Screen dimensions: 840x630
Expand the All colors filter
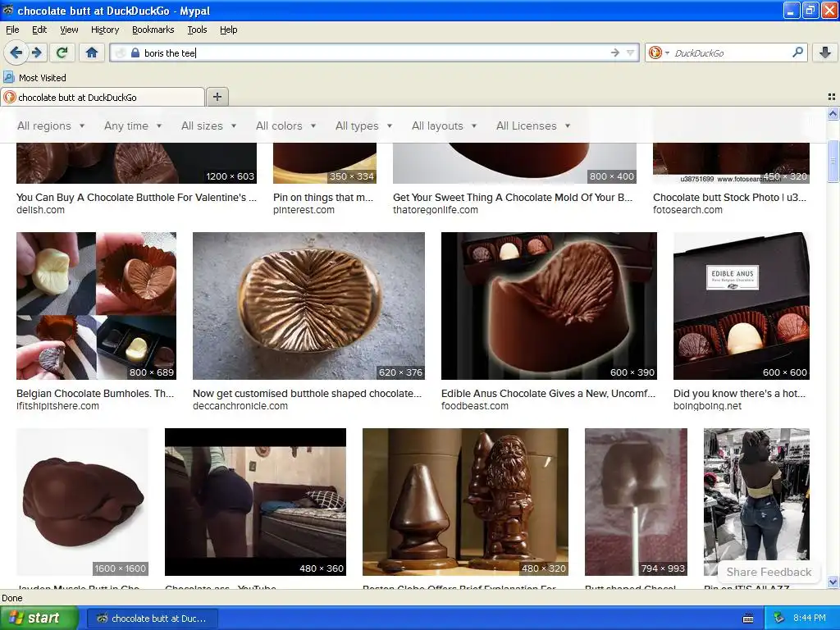click(285, 126)
